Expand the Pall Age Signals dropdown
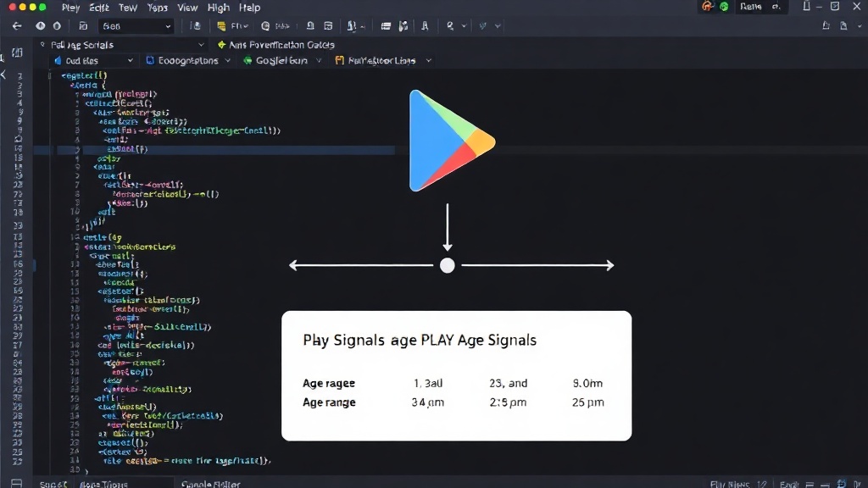868x488 pixels. [x=201, y=45]
